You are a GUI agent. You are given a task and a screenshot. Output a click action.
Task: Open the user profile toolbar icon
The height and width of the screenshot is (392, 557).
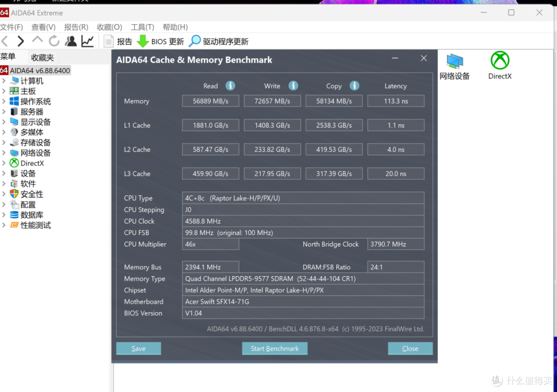click(71, 42)
